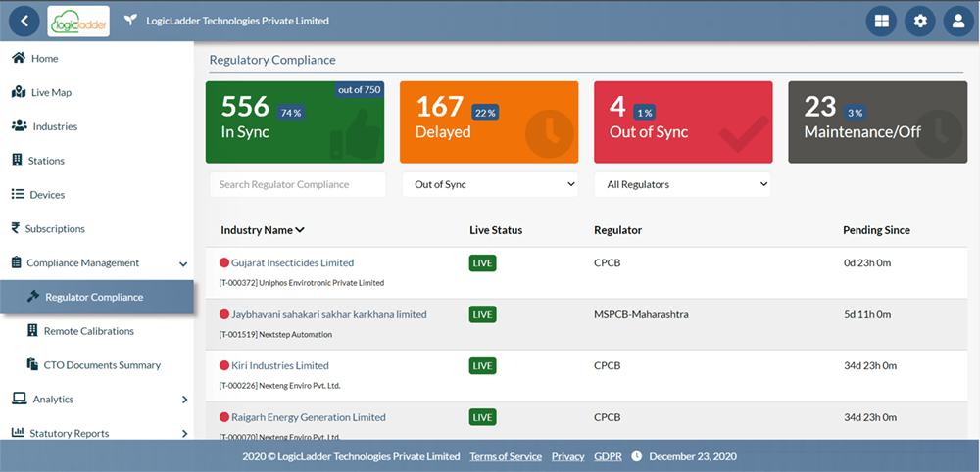This screenshot has height=472, width=980.
Task: Click the Devices list icon
Action: tap(18, 194)
